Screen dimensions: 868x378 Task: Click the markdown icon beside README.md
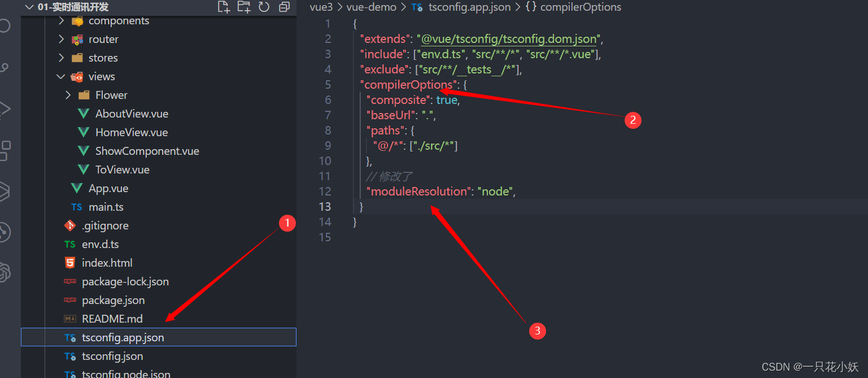(70, 319)
